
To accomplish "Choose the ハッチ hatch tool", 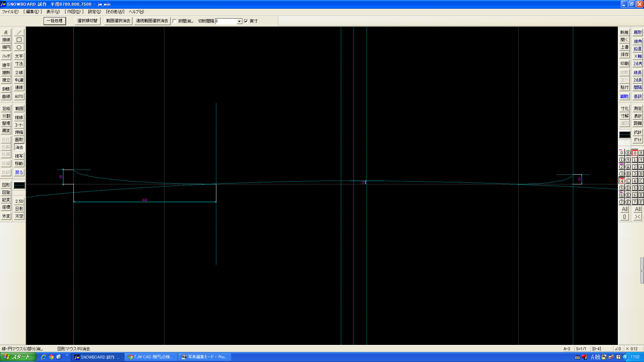I will pyautogui.click(x=6, y=56).
